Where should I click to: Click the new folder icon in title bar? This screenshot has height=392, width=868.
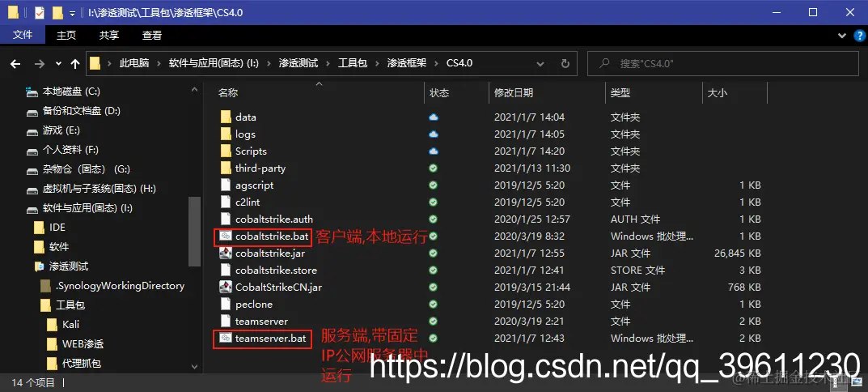(x=57, y=12)
